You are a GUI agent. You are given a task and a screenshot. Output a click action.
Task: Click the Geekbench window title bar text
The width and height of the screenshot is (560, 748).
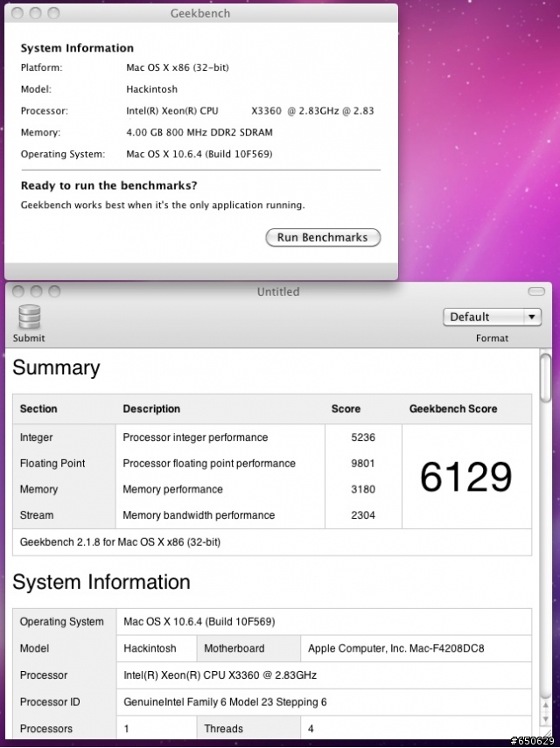[x=200, y=13]
